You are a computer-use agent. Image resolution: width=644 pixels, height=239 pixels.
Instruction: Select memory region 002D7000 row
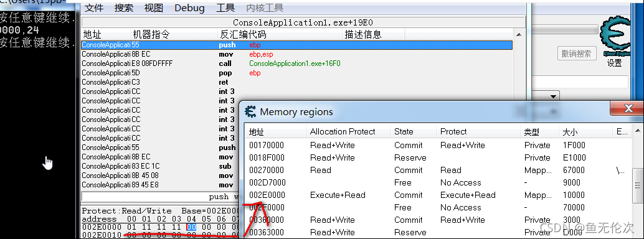click(x=438, y=183)
